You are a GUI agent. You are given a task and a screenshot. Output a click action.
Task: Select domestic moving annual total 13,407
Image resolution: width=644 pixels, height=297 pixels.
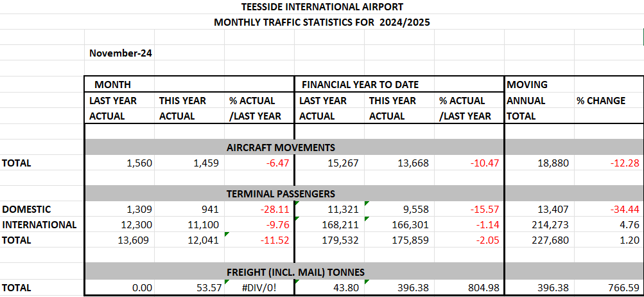(539, 210)
